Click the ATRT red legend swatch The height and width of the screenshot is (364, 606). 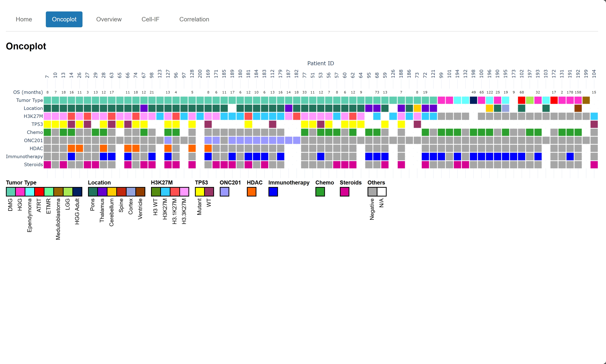tap(40, 192)
